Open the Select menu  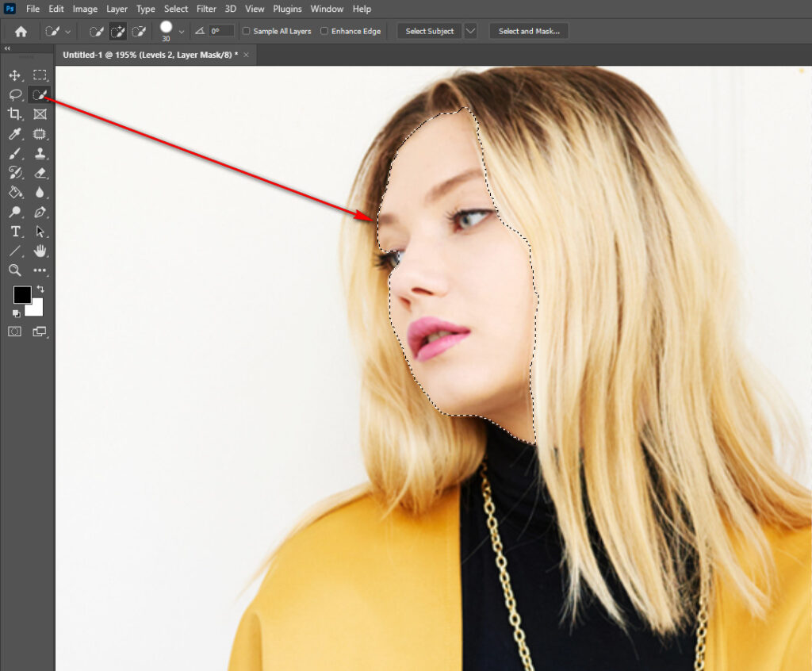point(175,9)
